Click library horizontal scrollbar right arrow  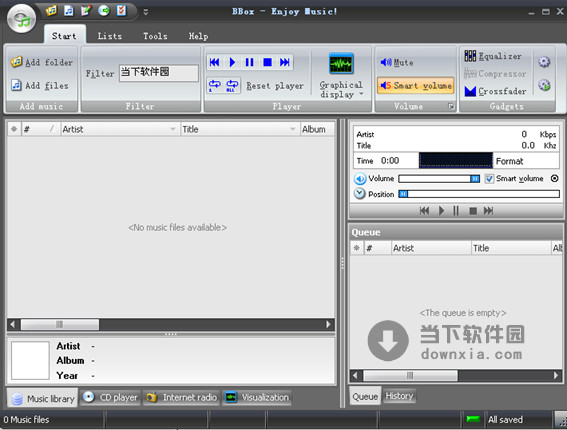point(328,324)
